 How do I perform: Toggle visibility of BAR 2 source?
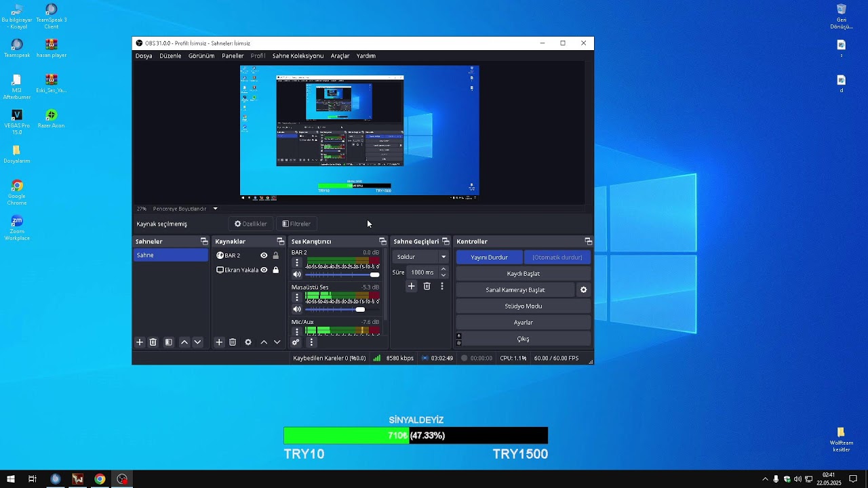point(264,256)
